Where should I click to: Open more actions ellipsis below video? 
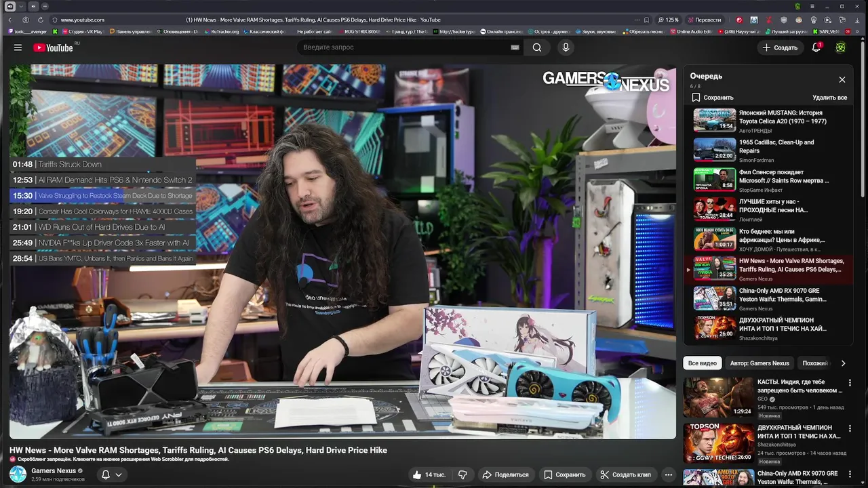click(x=668, y=475)
